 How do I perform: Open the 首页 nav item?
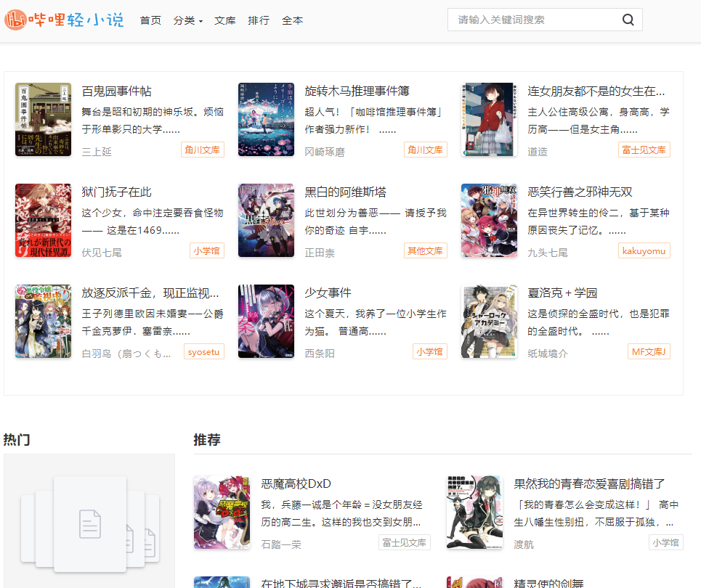[150, 20]
